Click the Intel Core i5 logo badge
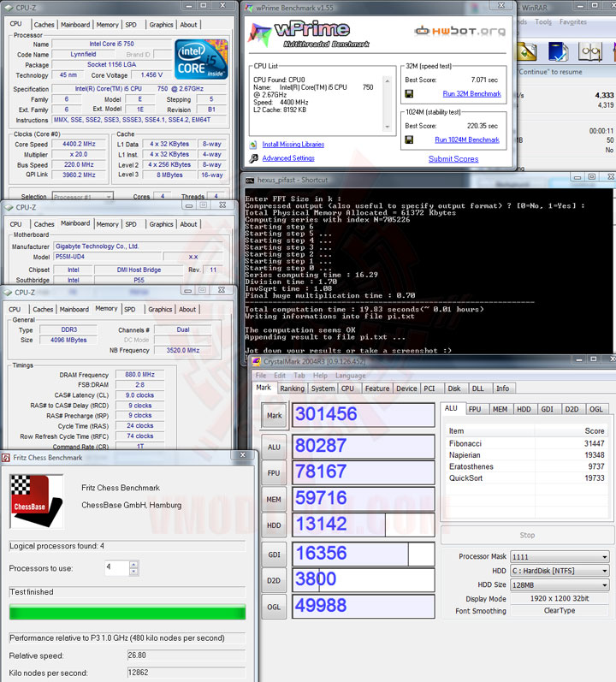The image size is (616, 682). click(201, 59)
